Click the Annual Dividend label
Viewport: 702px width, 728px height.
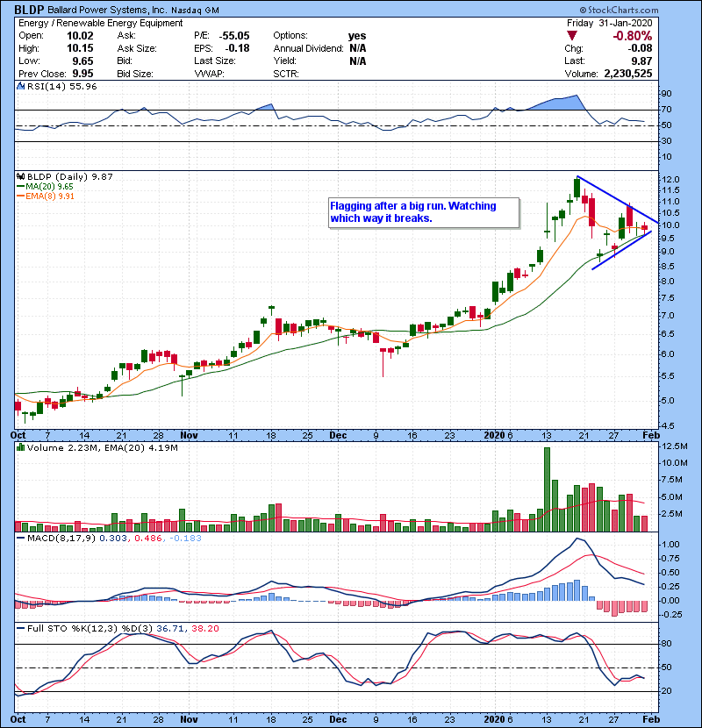click(309, 48)
